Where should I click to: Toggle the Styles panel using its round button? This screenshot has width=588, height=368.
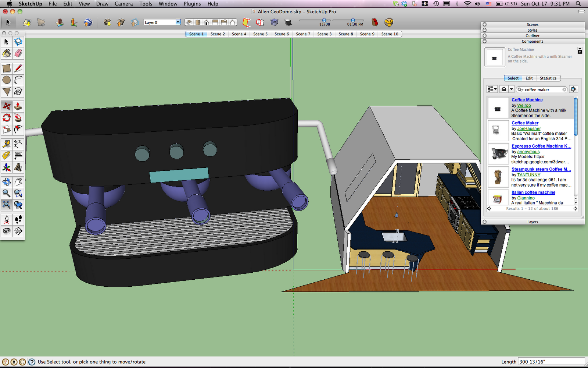[x=485, y=30]
